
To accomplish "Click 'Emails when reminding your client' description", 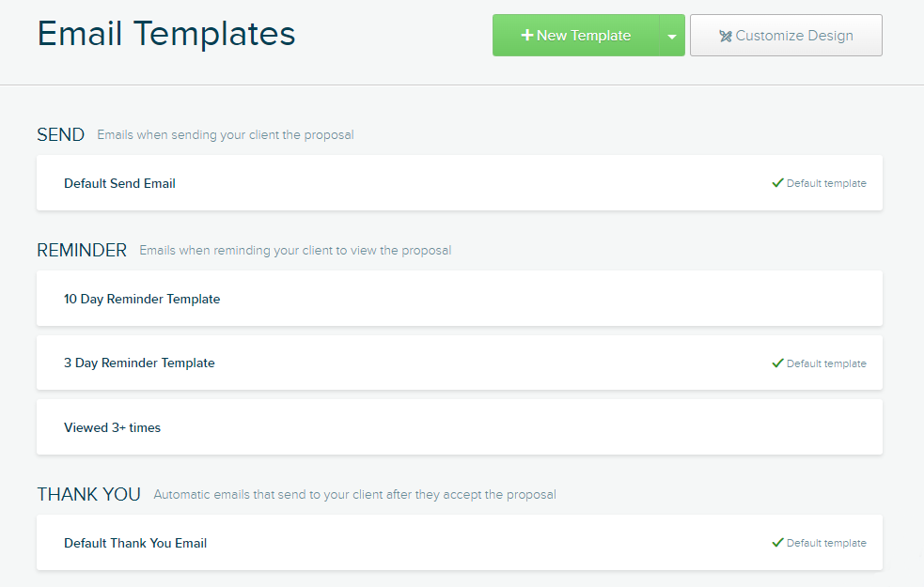I will [x=295, y=250].
